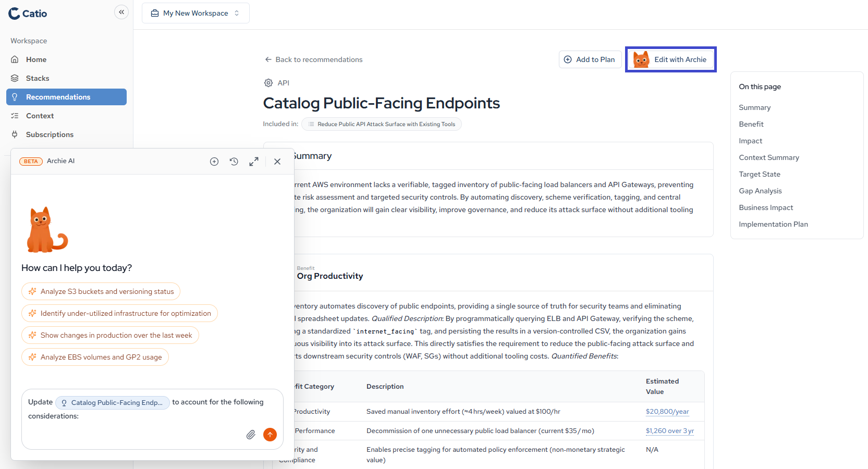Jump to Impact in On this page

point(750,141)
